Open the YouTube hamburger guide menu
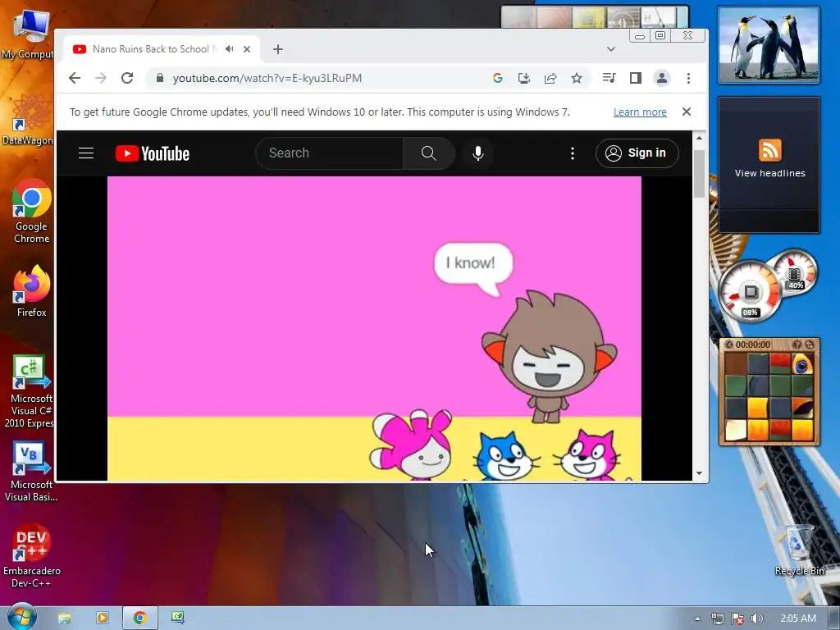The height and width of the screenshot is (630, 840). coord(86,153)
